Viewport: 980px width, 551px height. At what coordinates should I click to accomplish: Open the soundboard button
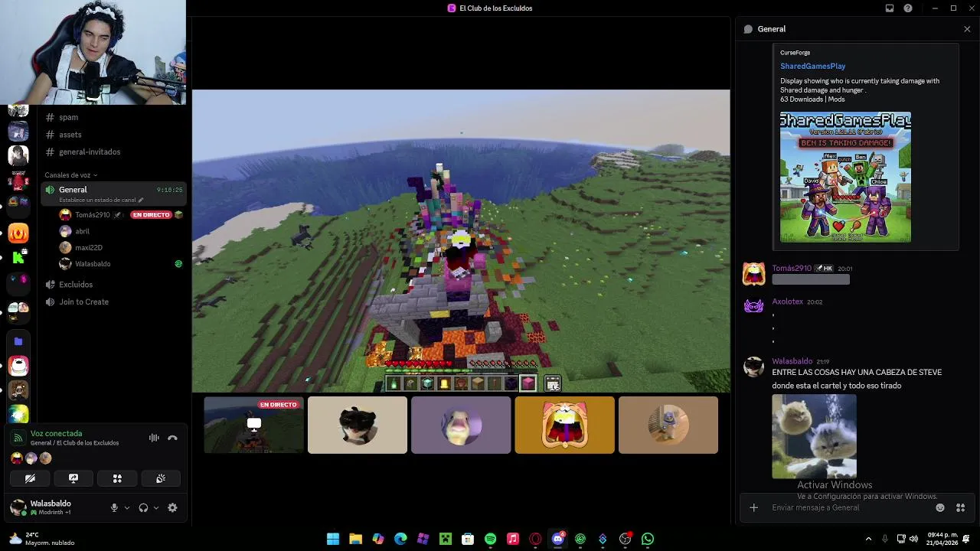(161, 478)
